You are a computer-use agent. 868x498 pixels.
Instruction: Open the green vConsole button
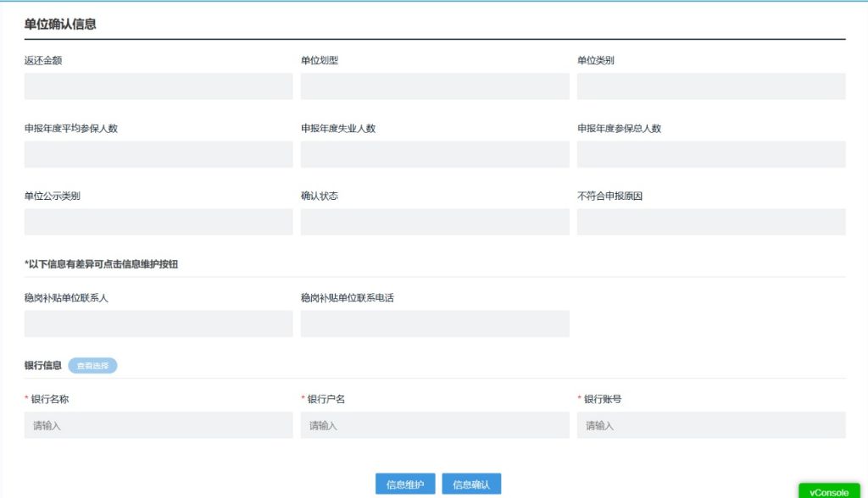coord(828,491)
